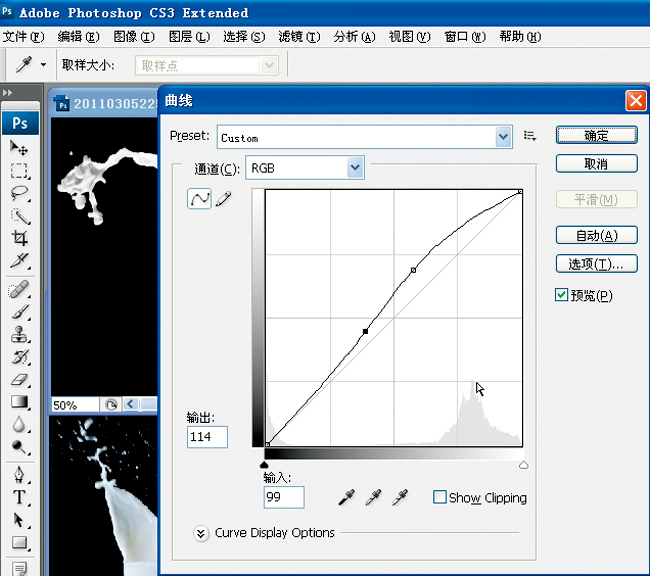Open the 帮助 menu
The height and width of the screenshot is (576, 650).
coord(520,37)
